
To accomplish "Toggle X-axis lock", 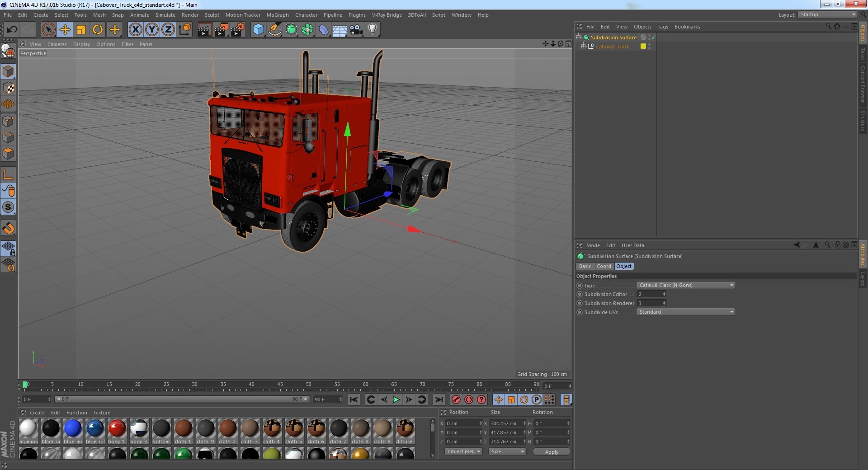I will pos(135,30).
